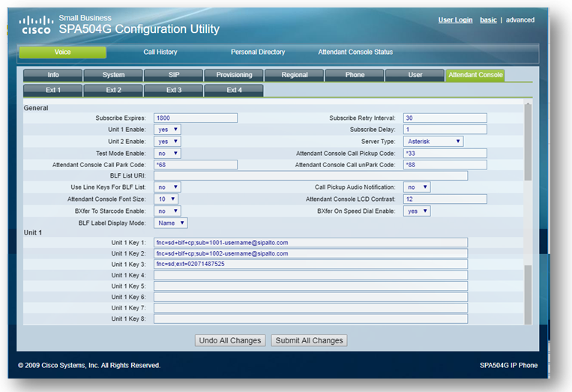Go to the SIP sub-tab
Image resolution: width=572 pixels, height=392 pixels.
[x=174, y=75]
